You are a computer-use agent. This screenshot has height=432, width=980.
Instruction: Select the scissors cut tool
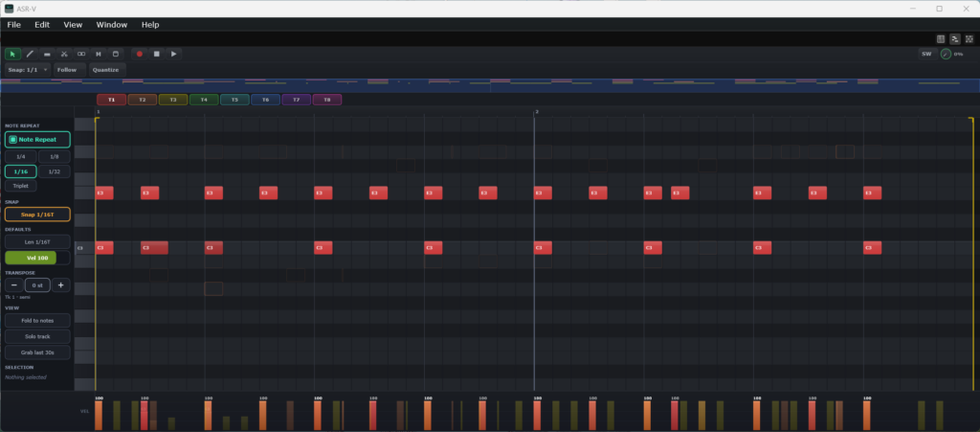tap(64, 54)
